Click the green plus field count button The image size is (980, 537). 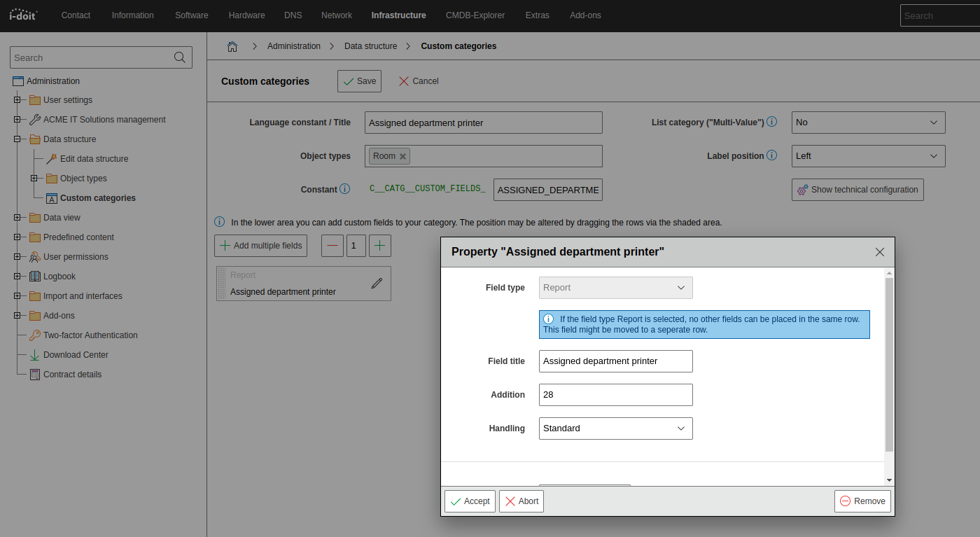[x=379, y=246]
